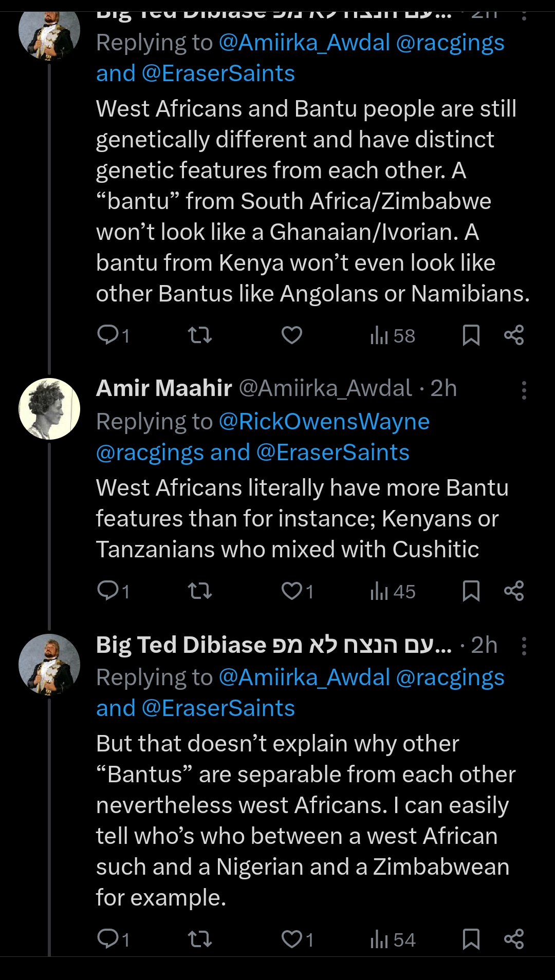Like the tweet with 58 views
This screenshot has height=980, width=555.
(292, 335)
